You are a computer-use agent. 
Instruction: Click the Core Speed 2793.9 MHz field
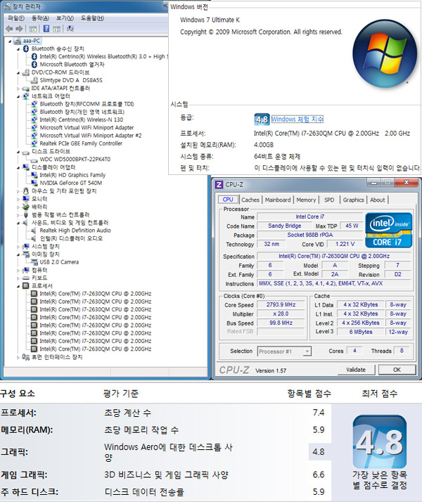pyautogui.click(x=281, y=304)
